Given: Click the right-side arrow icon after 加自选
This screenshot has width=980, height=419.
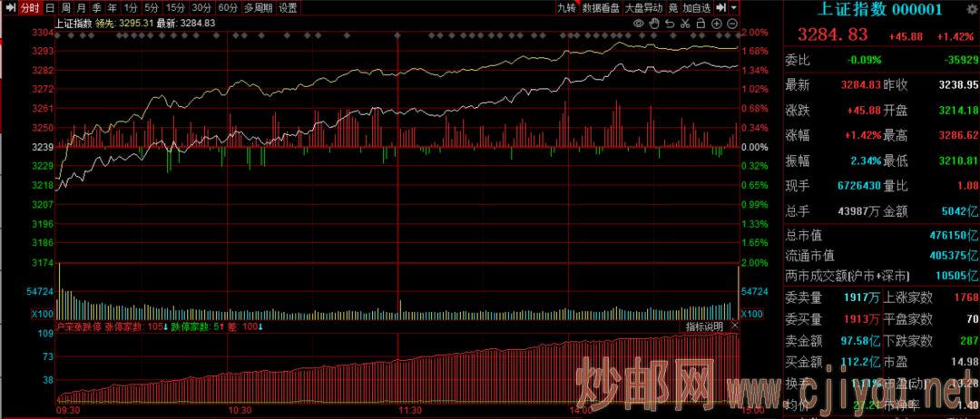Looking at the screenshot, I should [720, 7].
